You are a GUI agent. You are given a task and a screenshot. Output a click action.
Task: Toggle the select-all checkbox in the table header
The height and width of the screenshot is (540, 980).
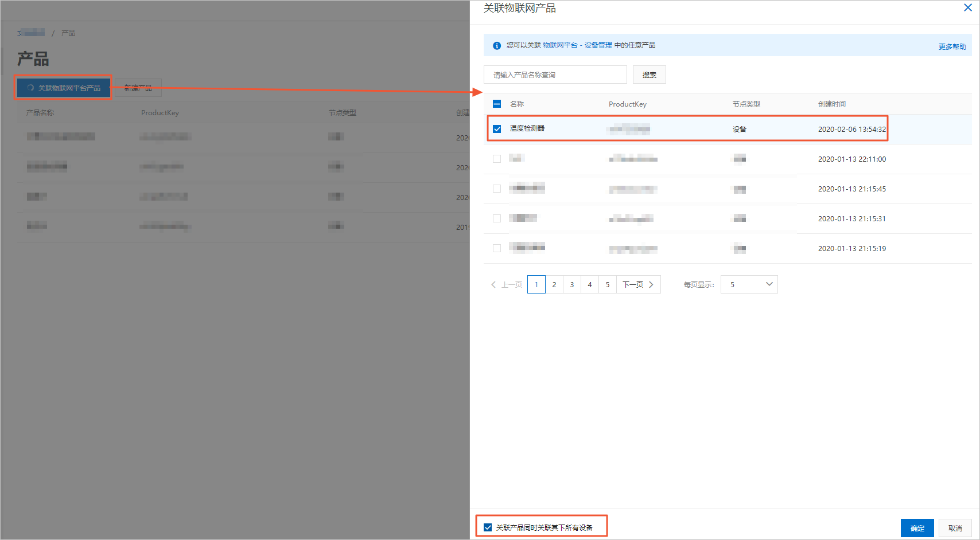tap(497, 104)
